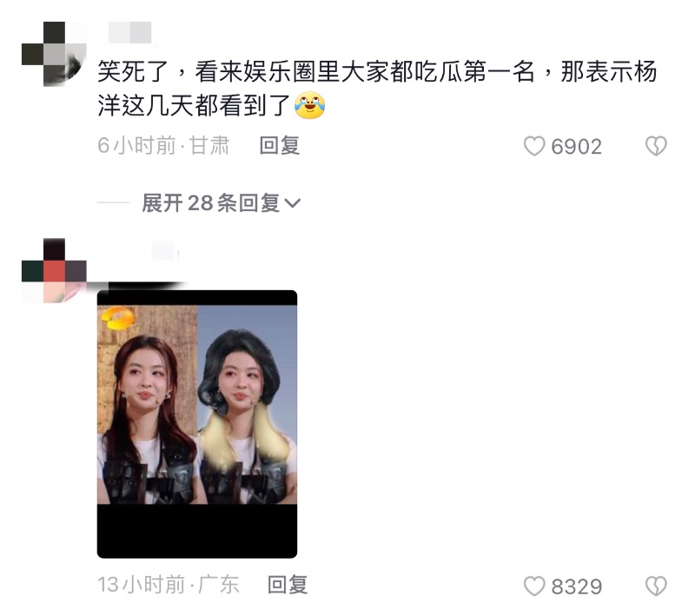Reply to the 13小时前 comment with 回复
Viewport: 695px width, 616px height.
[288, 585]
